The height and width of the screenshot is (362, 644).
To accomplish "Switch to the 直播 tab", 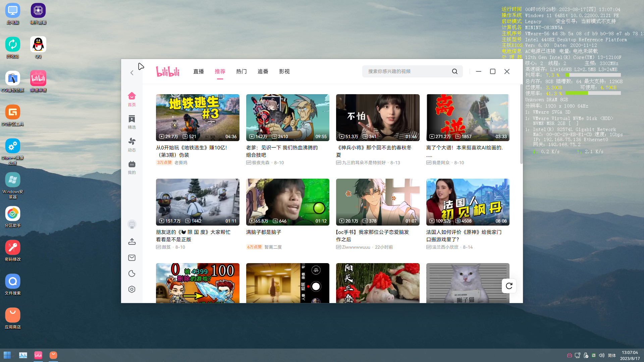I will 199,71.
